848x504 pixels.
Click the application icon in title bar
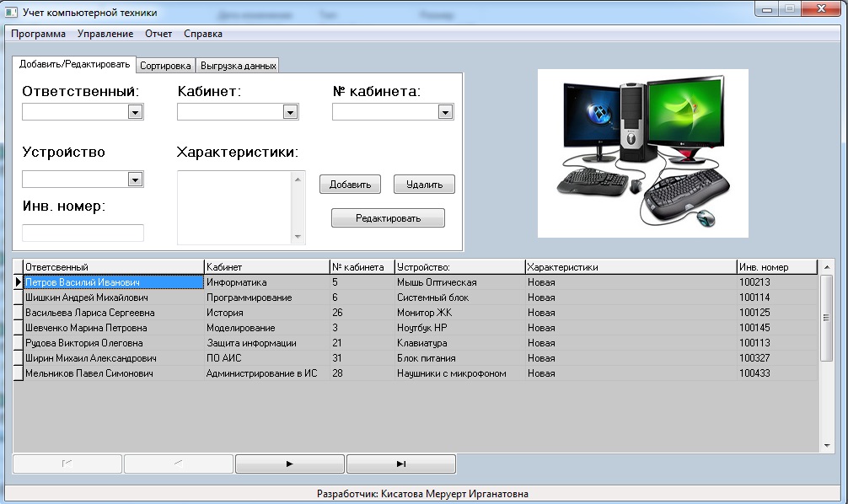[11, 12]
